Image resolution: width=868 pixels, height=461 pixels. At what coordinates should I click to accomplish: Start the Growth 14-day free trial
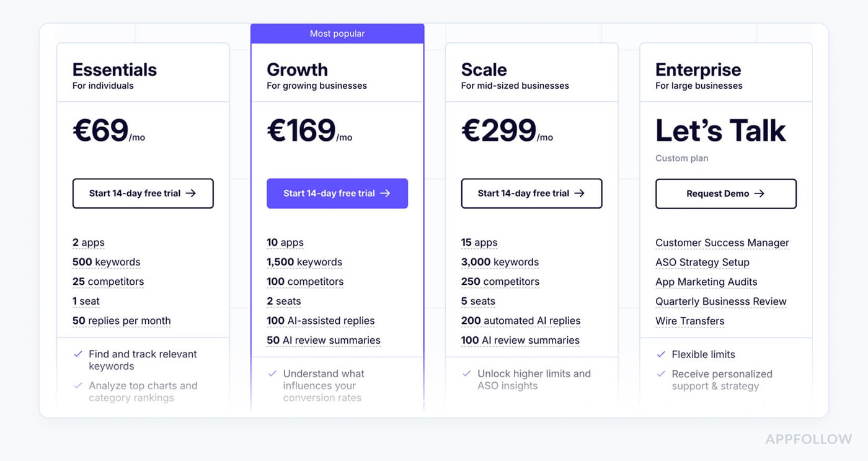[x=337, y=194]
